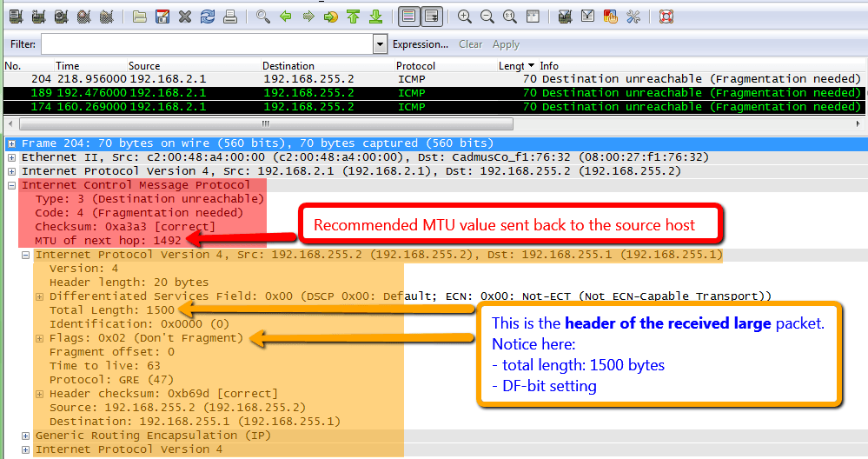Slide the packet list horizontal scrollbar
This screenshot has height=459, width=868.
pyautogui.click(x=266, y=123)
